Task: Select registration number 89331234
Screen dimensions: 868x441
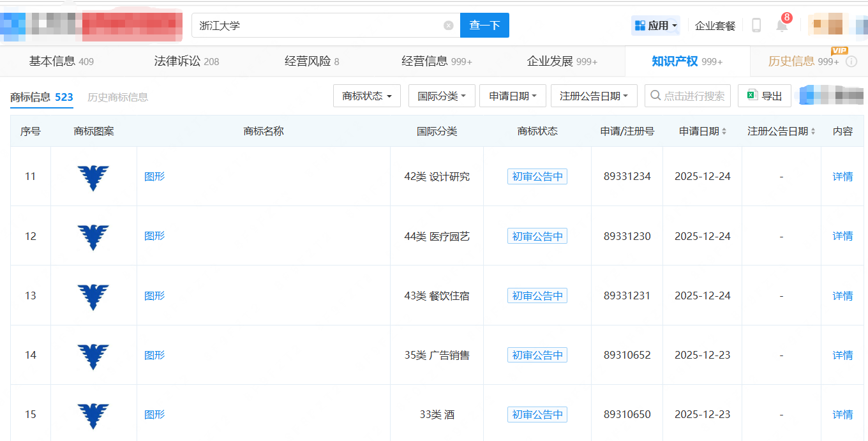Action: (627, 177)
